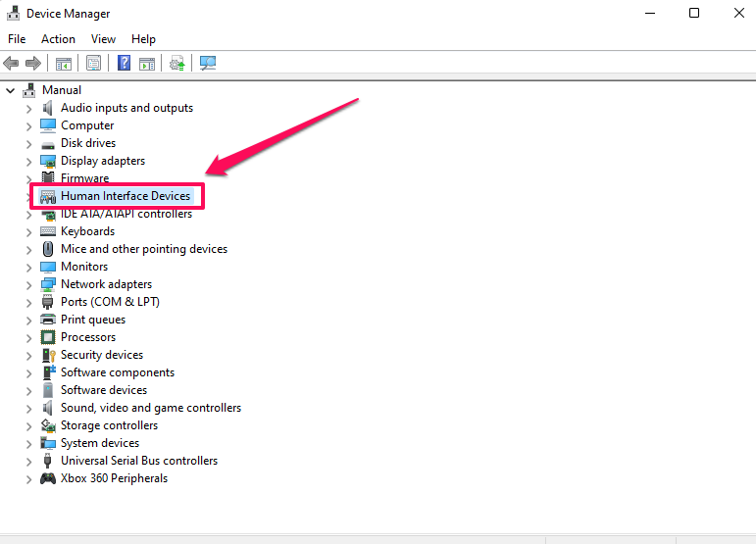Screen dimensions: 756x544
Task: Expand the System devices arrow
Action: (29, 444)
